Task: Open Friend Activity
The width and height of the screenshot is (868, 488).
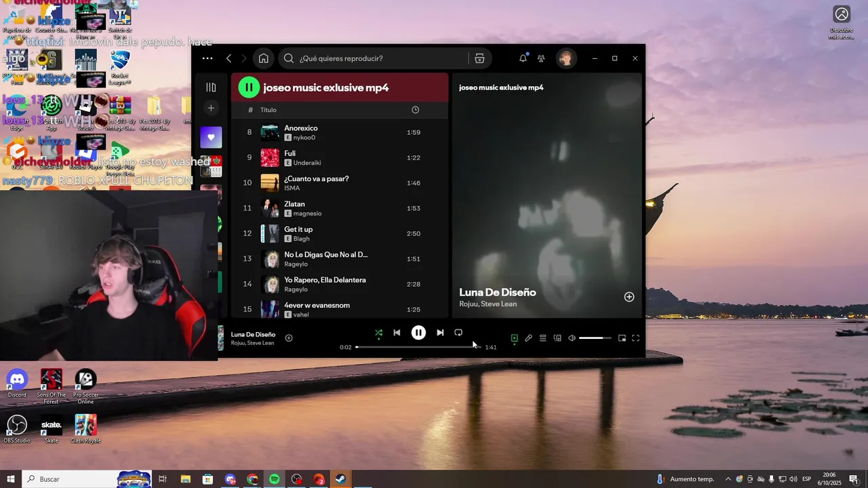Action: tap(541, 58)
